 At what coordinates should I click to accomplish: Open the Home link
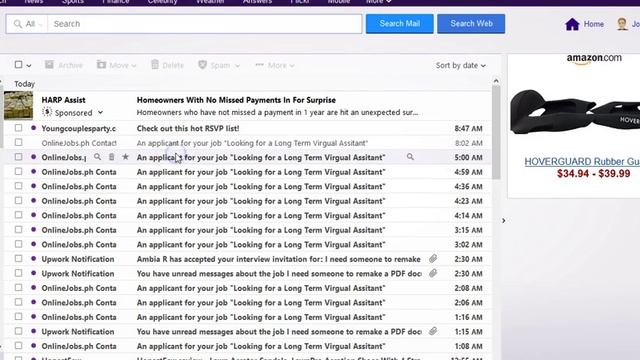pyautogui.click(x=593, y=24)
